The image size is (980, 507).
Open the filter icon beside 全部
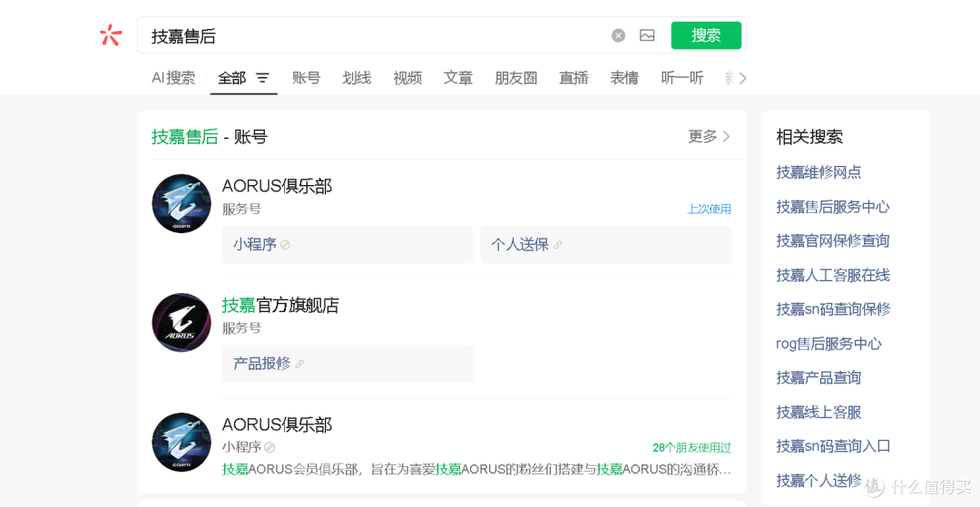pyautogui.click(x=263, y=78)
